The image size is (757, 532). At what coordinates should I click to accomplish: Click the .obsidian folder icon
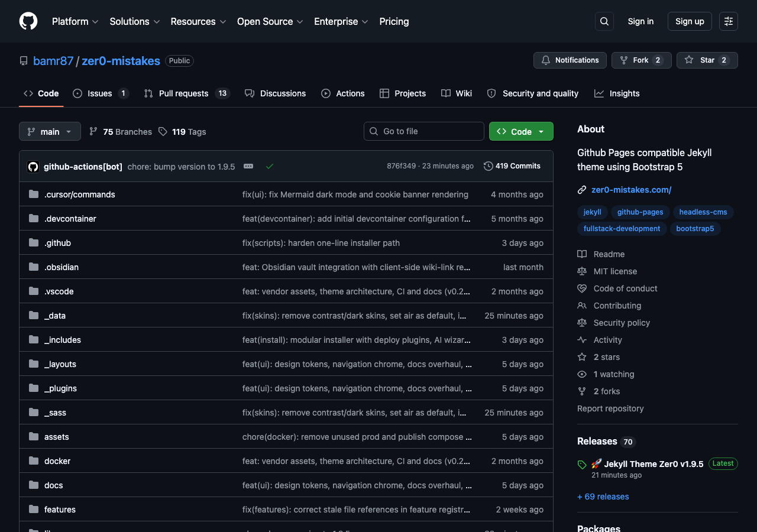coord(34,267)
